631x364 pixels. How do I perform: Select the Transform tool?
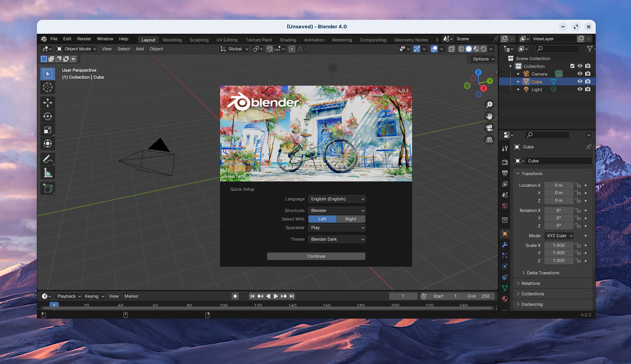(x=48, y=143)
